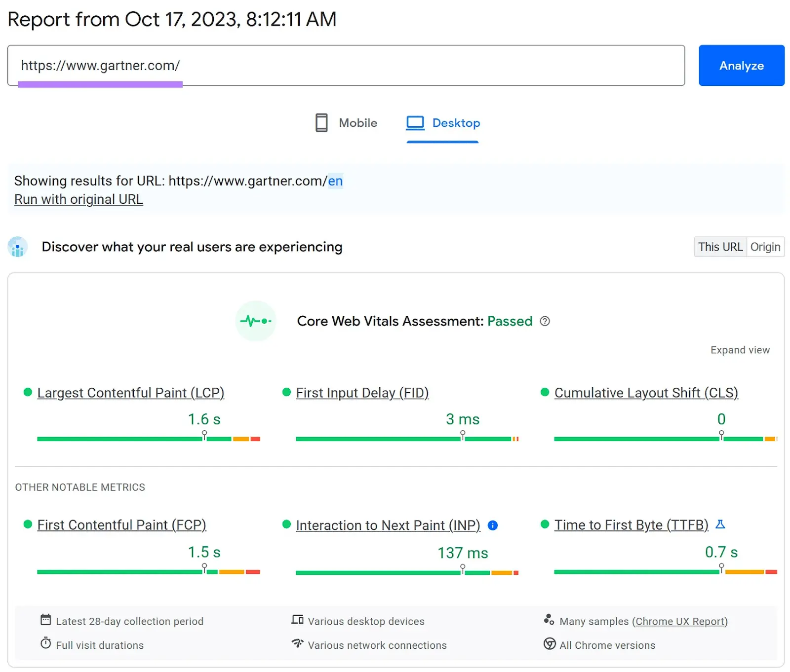The width and height of the screenshot is (790, 672).
Task: Click the real-users icon next to Discover heading
Action: (x=18, y=247)
